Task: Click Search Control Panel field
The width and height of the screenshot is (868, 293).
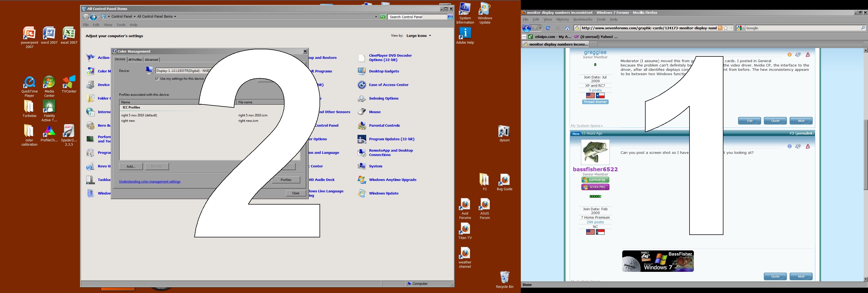Action: pos(417,17)
